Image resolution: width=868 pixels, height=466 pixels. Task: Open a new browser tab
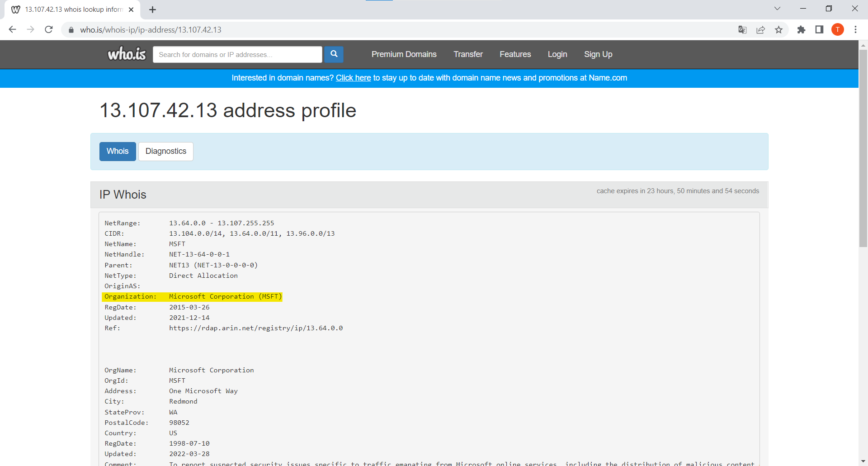(x=152, y=10)
